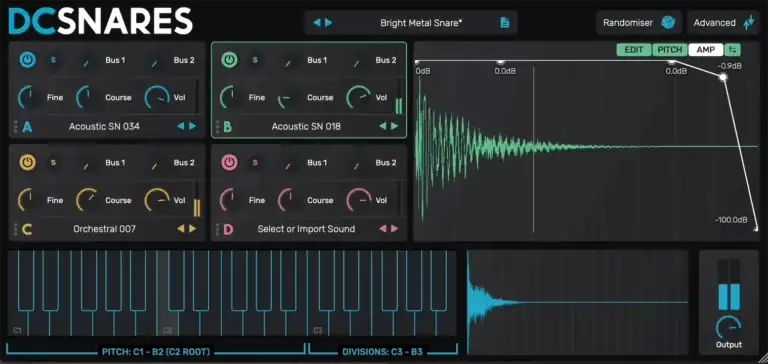Solo layer B with S button
The width and height of the screenshot is (768, 364).
coord(255,60)
